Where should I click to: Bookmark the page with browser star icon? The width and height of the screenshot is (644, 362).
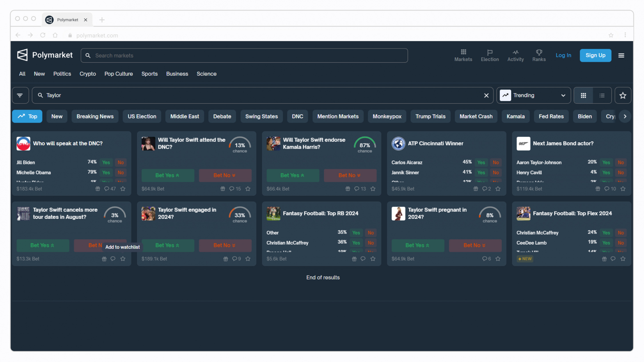coord(611,35)
